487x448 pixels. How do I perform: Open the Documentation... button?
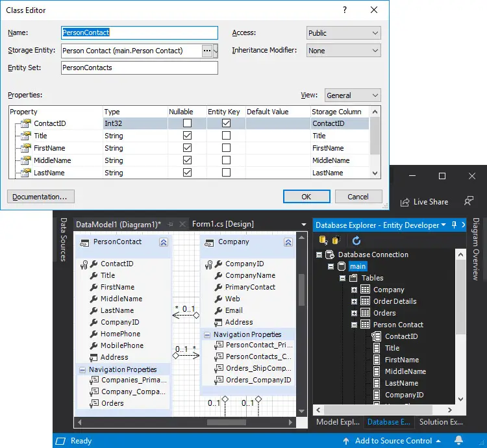(41, 197)
